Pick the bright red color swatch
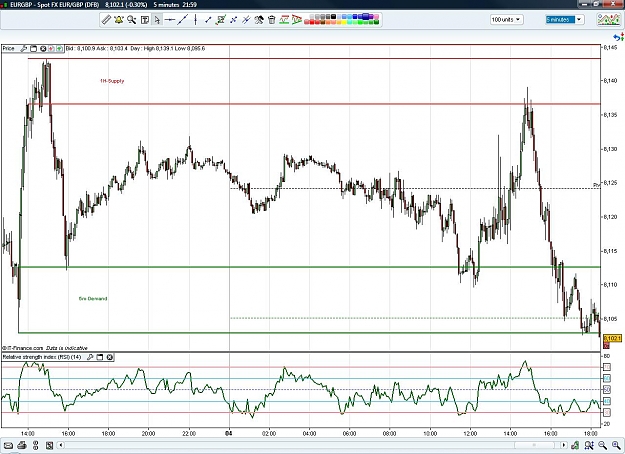 pyautogui.click(x=312, y=22)
